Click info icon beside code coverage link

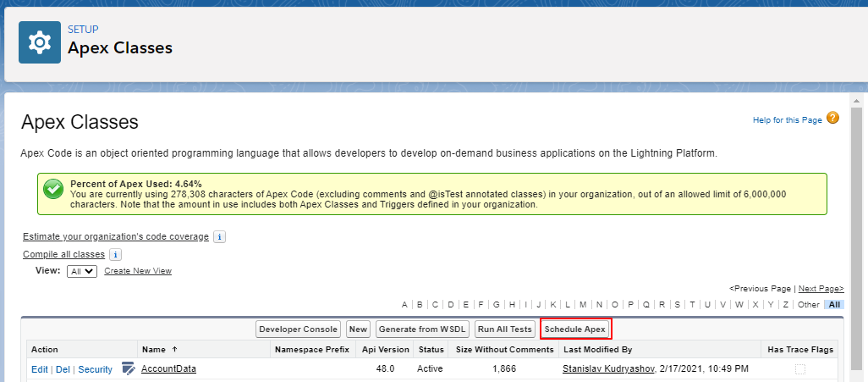tap(218, 237)
